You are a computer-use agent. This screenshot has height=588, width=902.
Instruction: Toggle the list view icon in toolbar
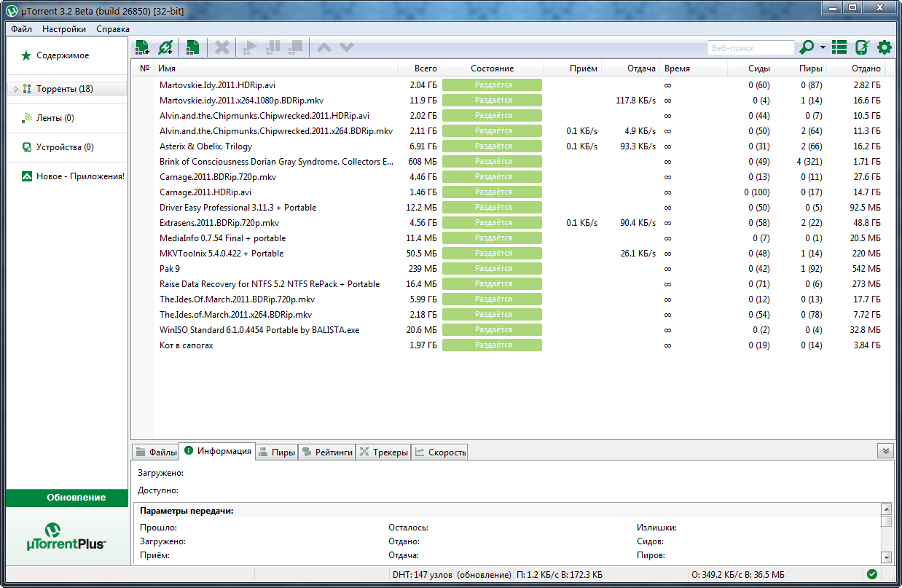[839, 47]
